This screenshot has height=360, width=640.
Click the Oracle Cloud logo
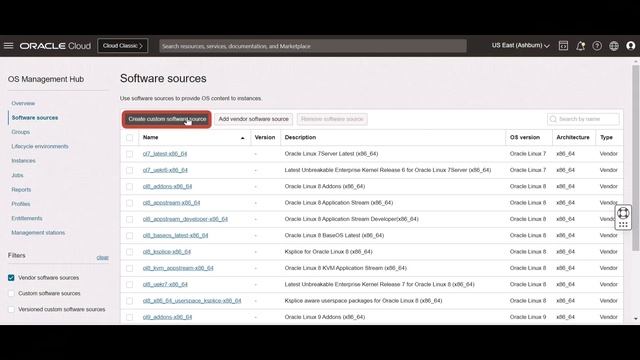point(55,46)
